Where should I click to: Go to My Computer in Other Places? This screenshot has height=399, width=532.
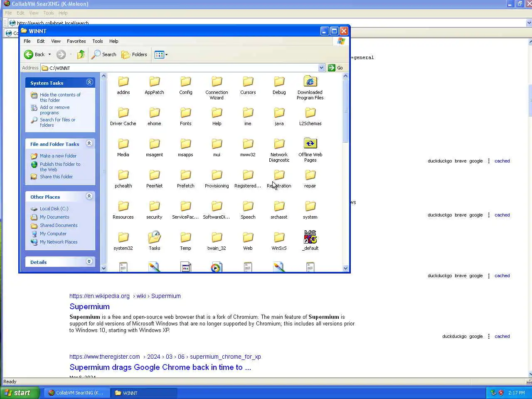[53, 234]
